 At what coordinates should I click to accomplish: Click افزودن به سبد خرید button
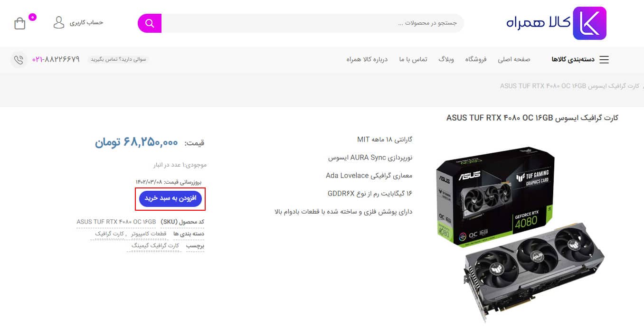[170, 199]
